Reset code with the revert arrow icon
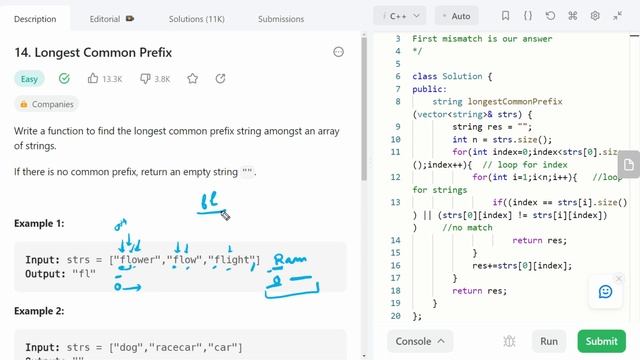The height and width of the screenshot is (360, 640). point(550,16)
